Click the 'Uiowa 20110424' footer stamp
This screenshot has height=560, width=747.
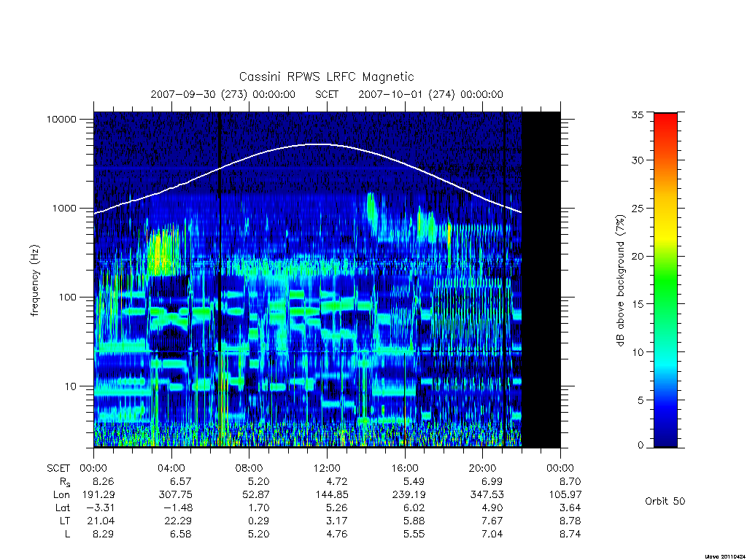[725, 556]
